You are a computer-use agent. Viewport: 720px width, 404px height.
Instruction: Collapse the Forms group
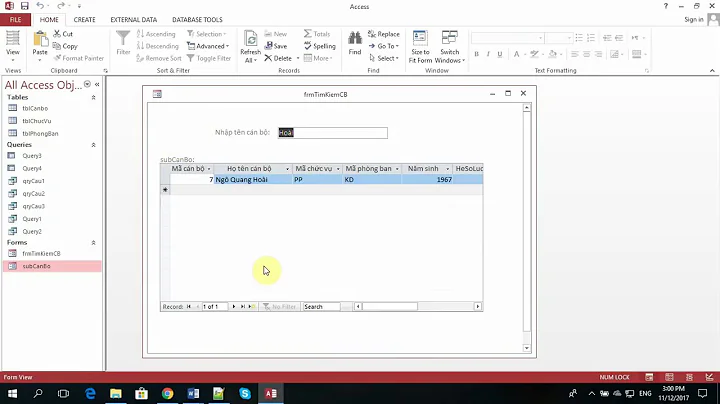pyautogui.click(x=94, y=242)
